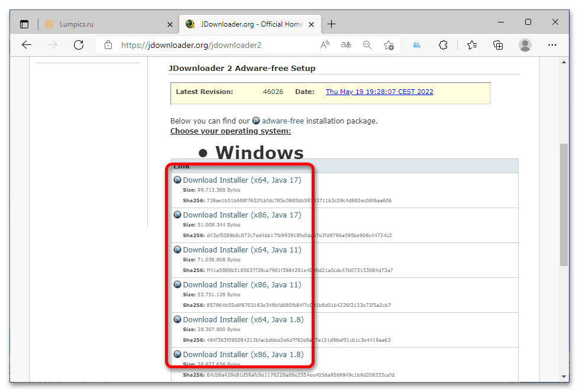Download Installer x86 Java 17
Screen dimensions: 579x392
[242, 215]
